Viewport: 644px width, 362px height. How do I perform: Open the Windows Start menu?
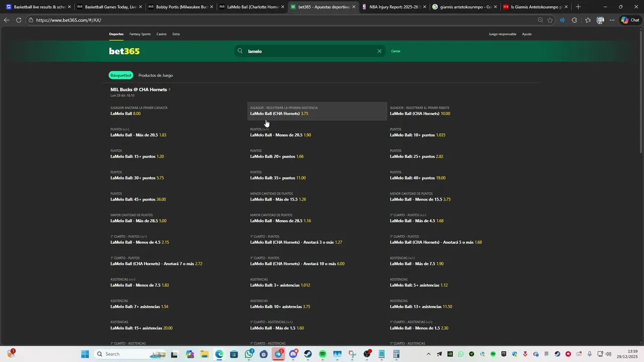point(85,354)
